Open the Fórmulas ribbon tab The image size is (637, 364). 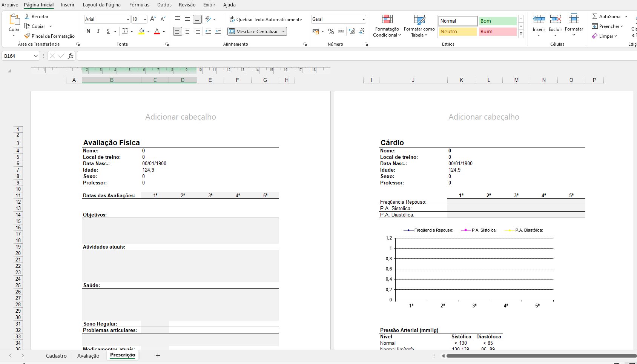pyautogui.click(x=139, y=5)
